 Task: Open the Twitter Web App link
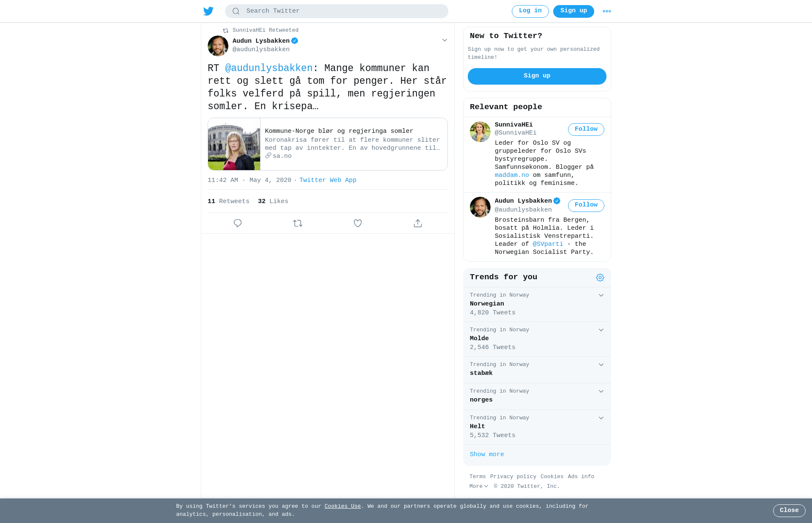click(x=328, y=180)
